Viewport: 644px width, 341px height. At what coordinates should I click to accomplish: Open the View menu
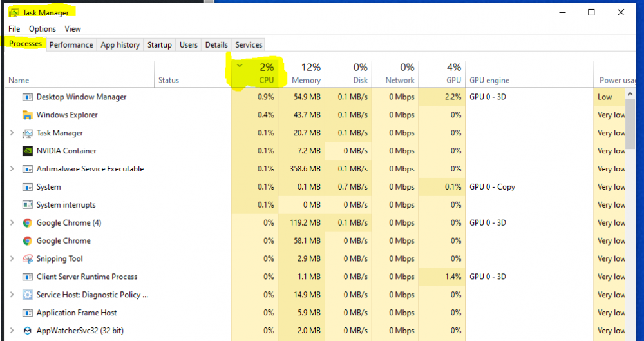coord(73,29)
